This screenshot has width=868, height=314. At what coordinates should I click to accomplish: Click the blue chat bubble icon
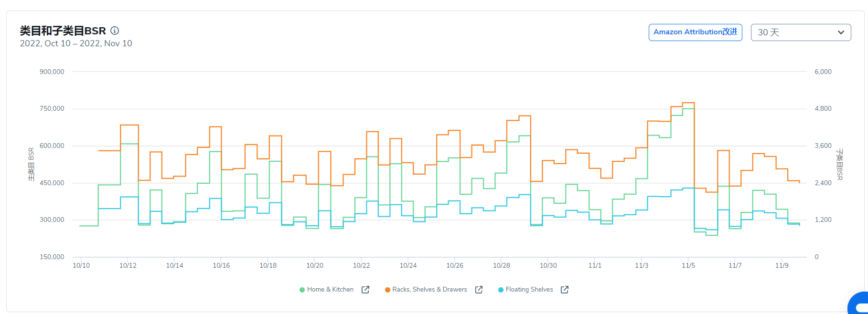pos(859,304)
